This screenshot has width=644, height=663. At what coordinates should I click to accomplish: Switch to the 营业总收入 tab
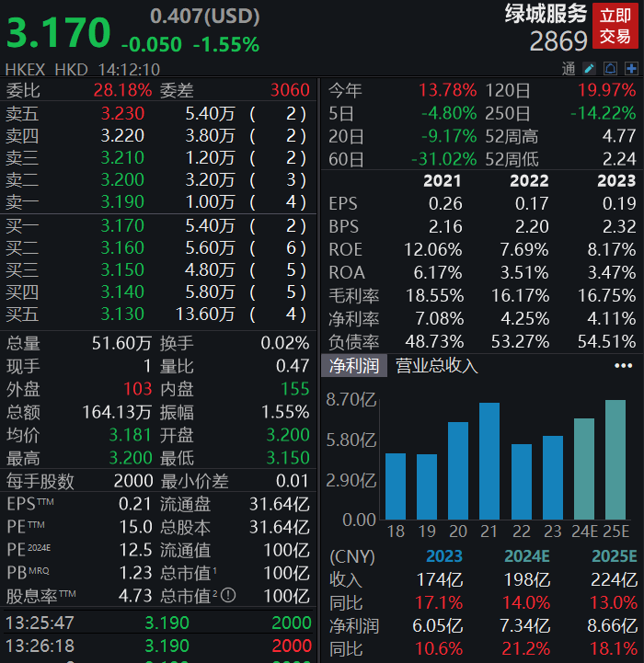tap(437, 365)
